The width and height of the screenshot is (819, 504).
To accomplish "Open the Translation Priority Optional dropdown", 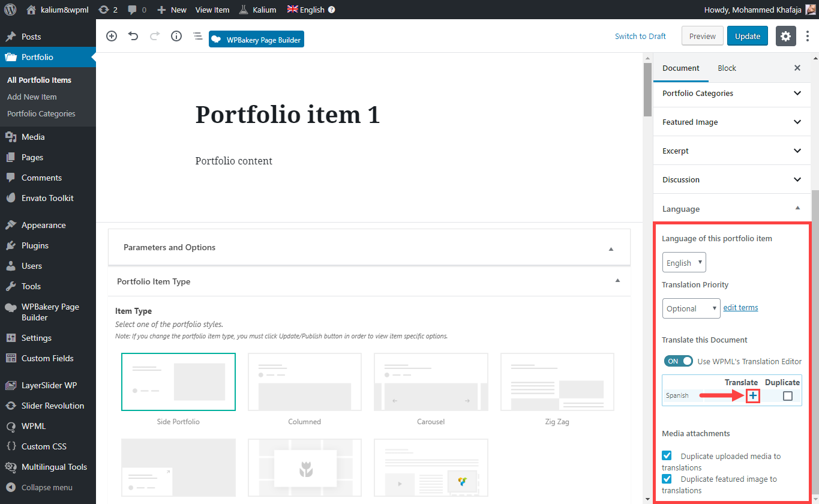I will [691, 308].
